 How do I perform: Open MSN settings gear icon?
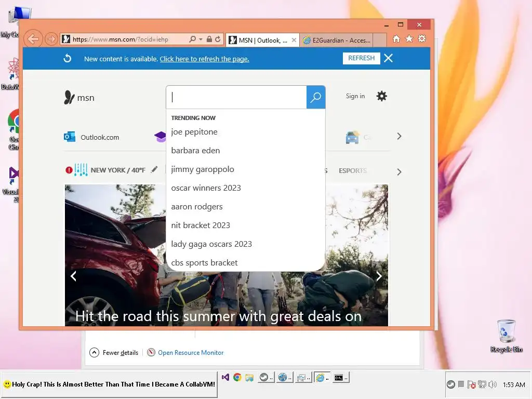click(x=382, y=96)
